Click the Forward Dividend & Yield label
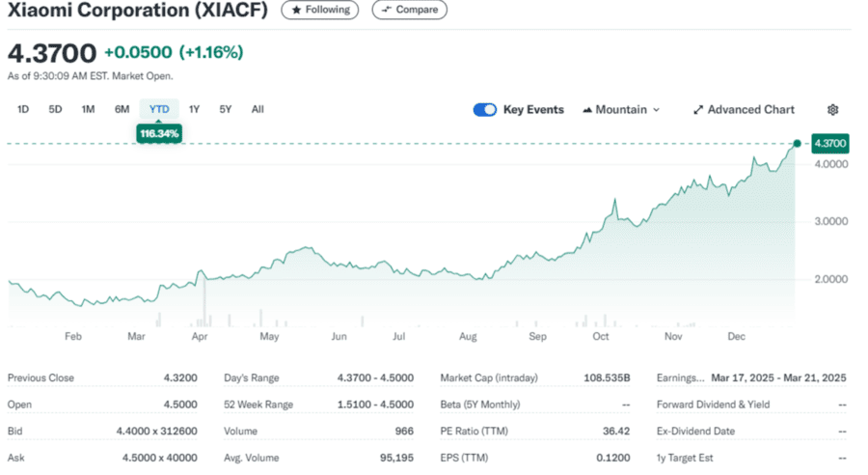 [713, 405]
